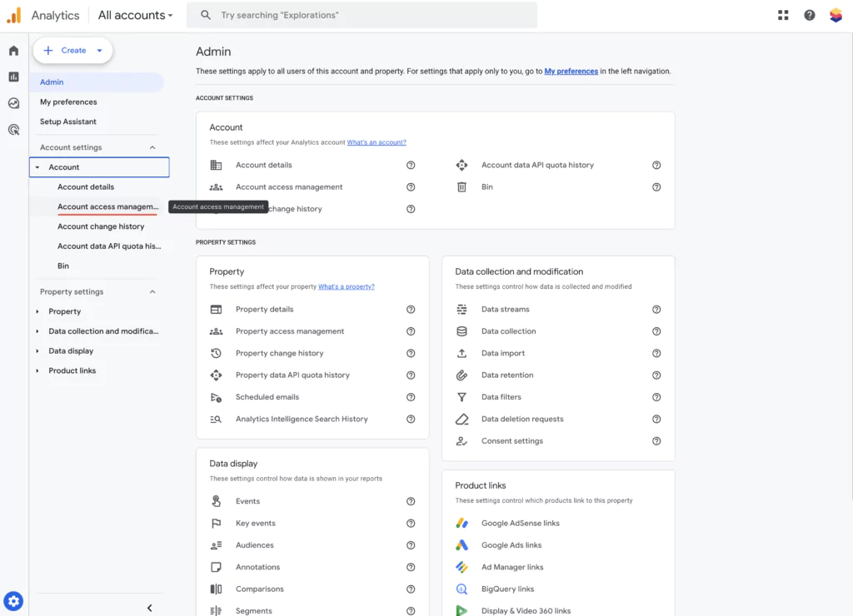This screenshot has width=853, height=616.
Task: Click the What's an account? link
Action: [x=377, y=142]
